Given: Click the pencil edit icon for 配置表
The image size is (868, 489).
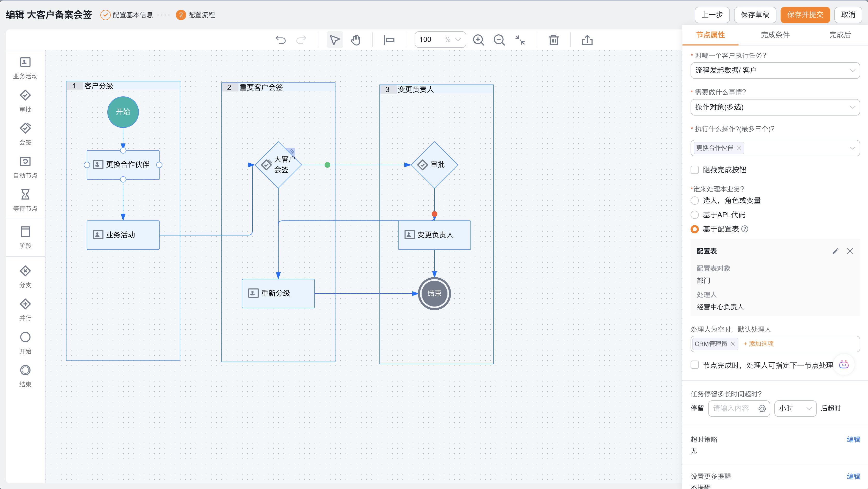Looking at the screenshot, I should [835, 251].
